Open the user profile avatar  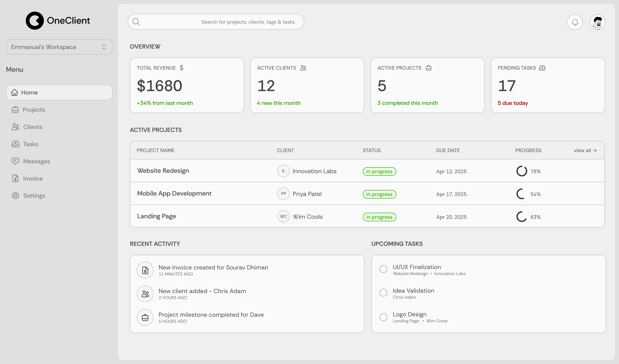click(598, 22)
